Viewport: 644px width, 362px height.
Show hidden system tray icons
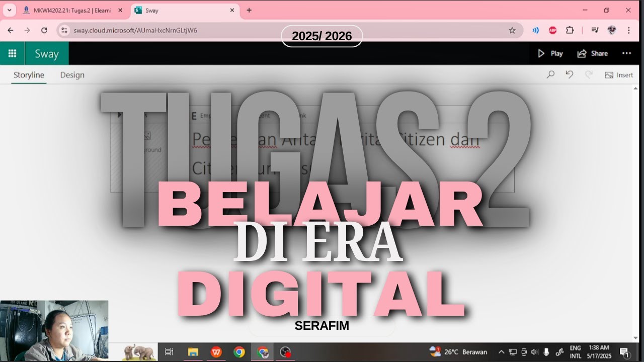(x=501, y=352)
